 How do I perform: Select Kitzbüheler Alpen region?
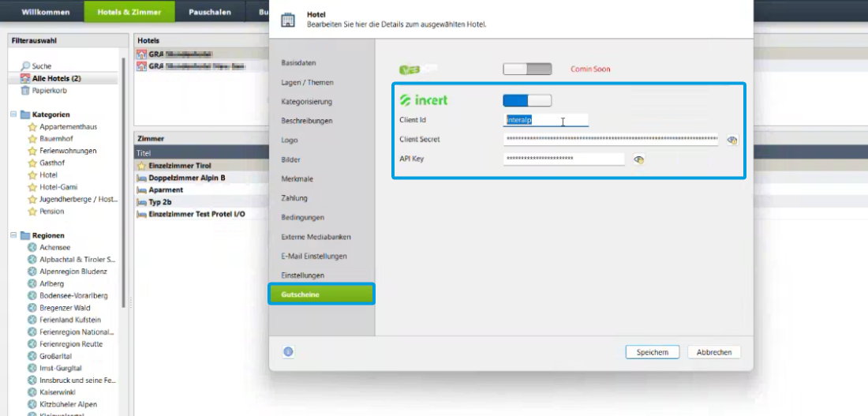tap(68, 404)
